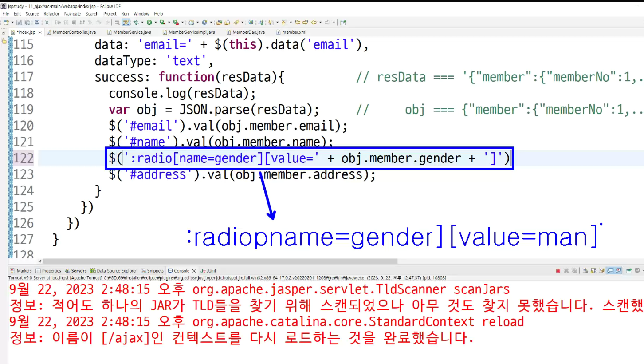
Task: Open the Debug button dropdown arrow
Action: (x=142, y=22)
